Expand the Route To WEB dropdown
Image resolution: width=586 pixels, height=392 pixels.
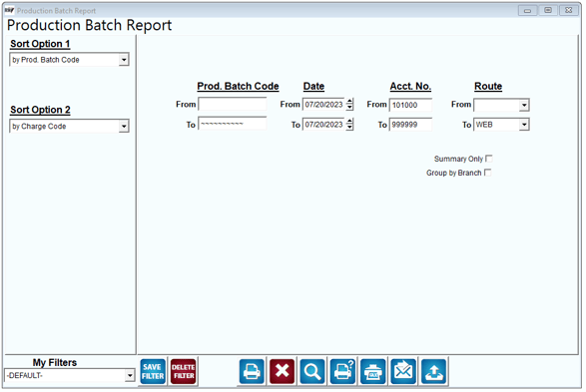pos(524,125)
